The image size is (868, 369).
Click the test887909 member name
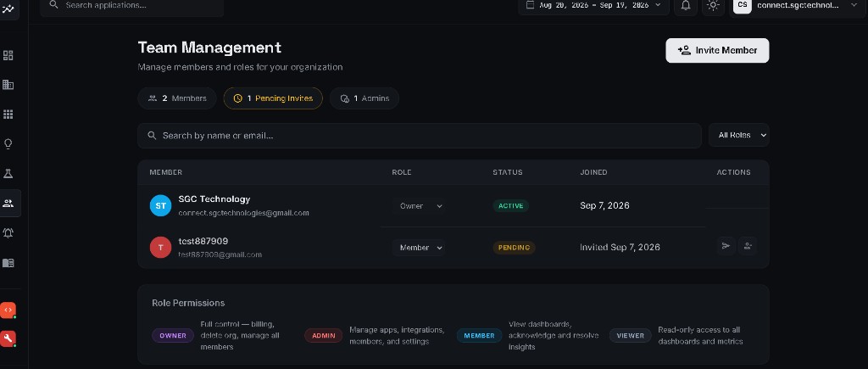pos(203,241)
